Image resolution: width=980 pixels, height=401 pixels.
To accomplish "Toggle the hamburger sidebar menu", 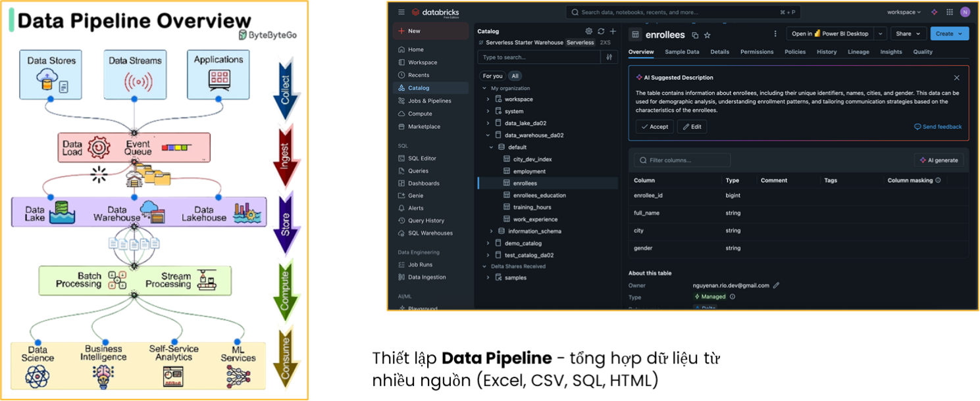I will point(401,12).
